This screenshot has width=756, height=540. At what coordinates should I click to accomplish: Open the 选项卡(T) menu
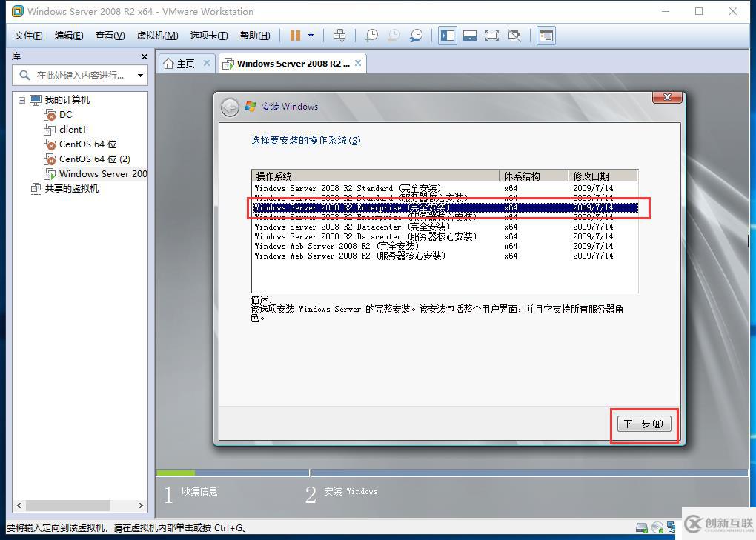pos(209,35)
